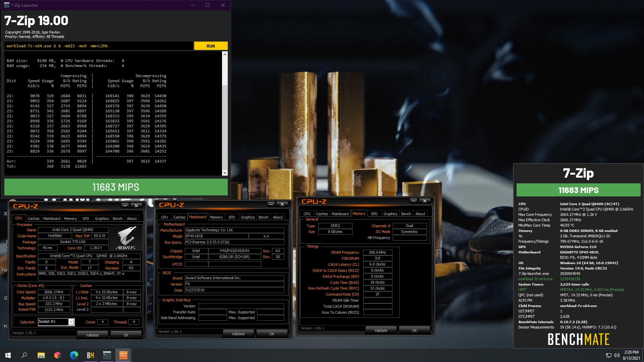
Task: Switch to the Bench tab in the middle CPU-Z window
Action: 264,217
